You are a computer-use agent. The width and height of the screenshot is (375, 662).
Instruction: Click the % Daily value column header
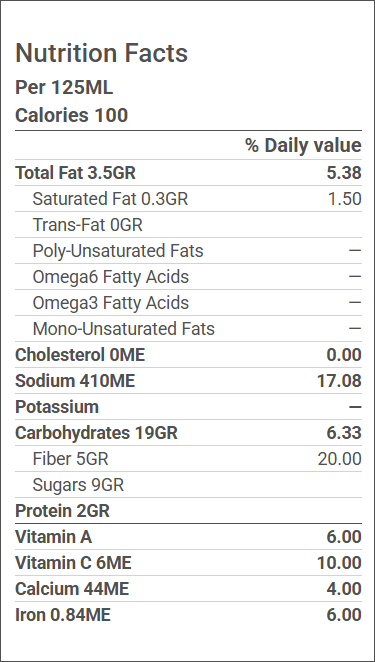[x=303, y=146]
